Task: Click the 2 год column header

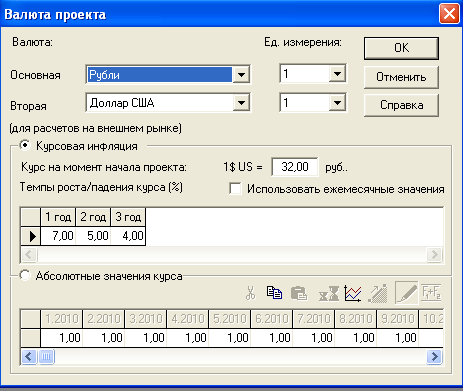Action: point(93,217)
